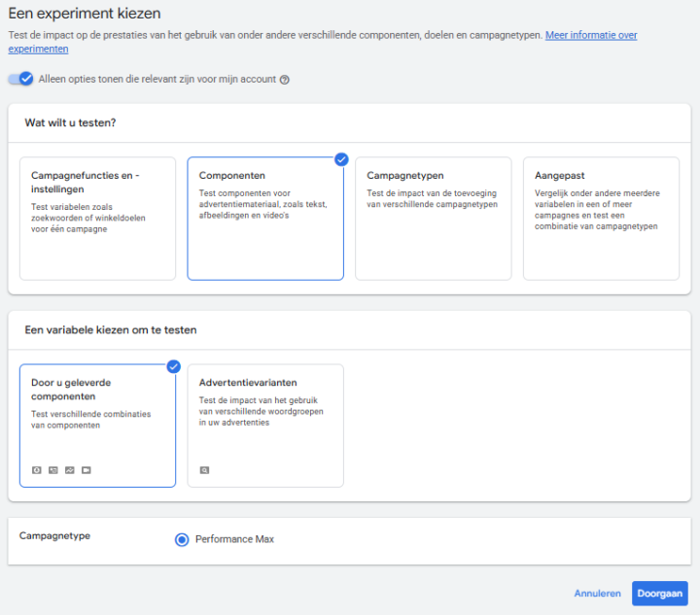This screenshot has height=615, width=700.
Task: Click 'Een variabele kiezen om te testen' heading
Action: pos(111,330)
